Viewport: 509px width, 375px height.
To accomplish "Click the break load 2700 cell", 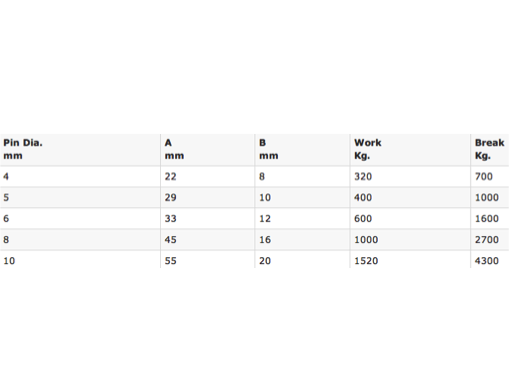I will click(490, 239).
